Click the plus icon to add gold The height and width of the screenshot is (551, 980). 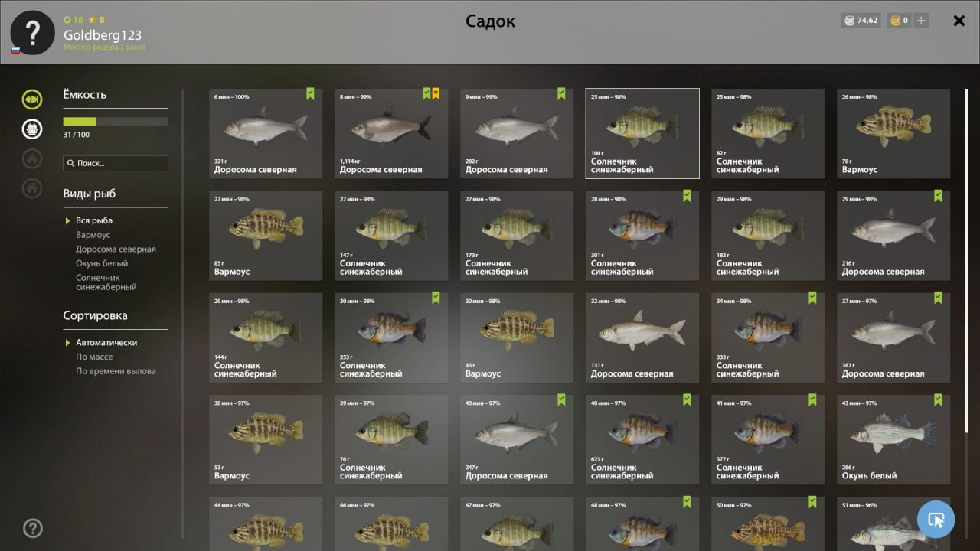click(921, 21)
